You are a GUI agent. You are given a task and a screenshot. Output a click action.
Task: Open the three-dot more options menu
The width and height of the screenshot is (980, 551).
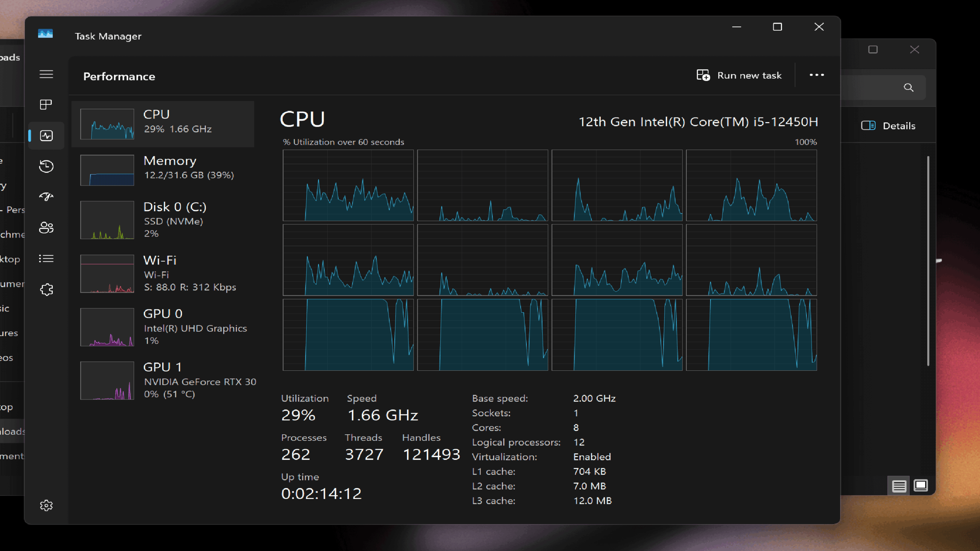coord(817,75)
